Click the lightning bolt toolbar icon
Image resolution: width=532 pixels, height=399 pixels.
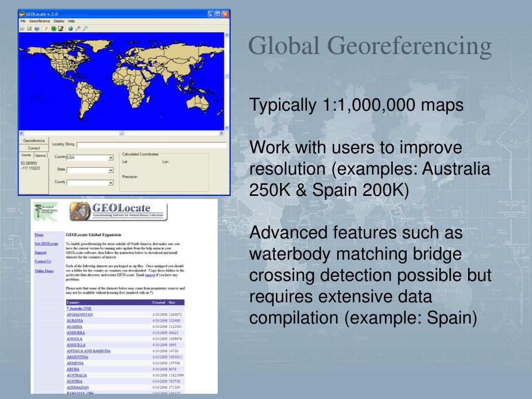pos(46,29)
